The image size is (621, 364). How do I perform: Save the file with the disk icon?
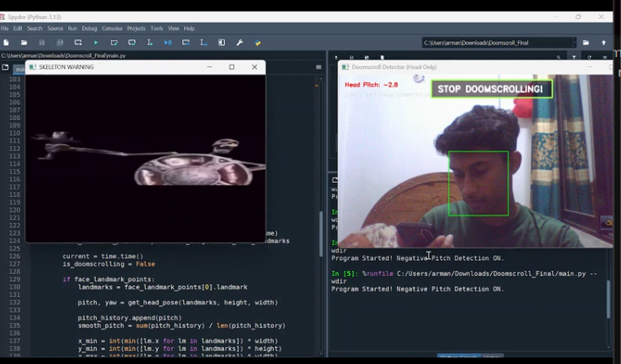tap(42, 43)
